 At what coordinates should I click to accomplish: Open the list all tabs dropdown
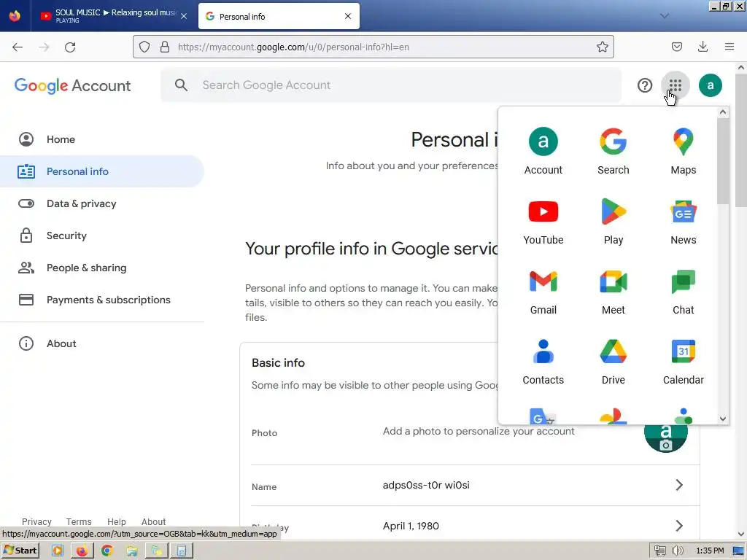(x=664, y=16)
